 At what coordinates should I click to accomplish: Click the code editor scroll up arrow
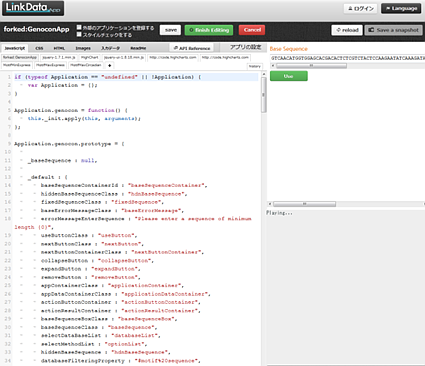click(x=264, y=74)
